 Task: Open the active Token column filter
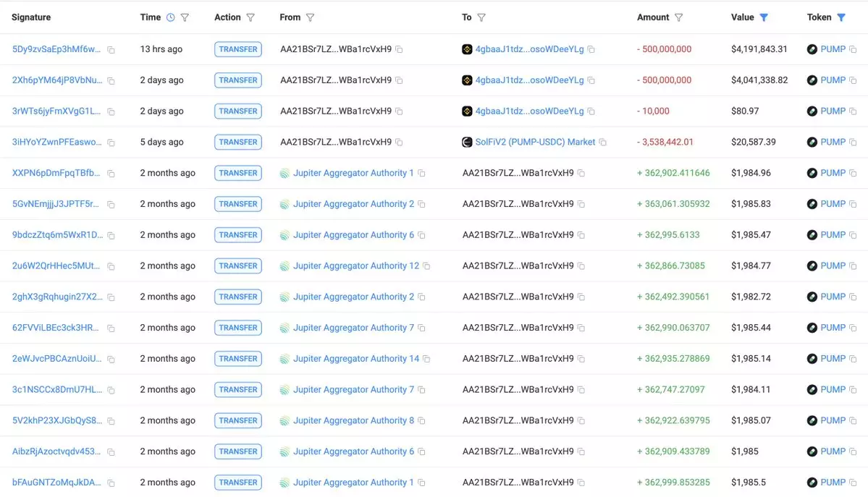click(x=841, y=17)
